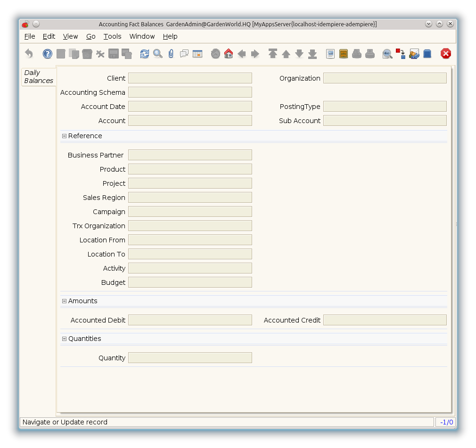Click the Undo changes arrow icon
Screen dimensions: 476x448
tap(29, 54)
